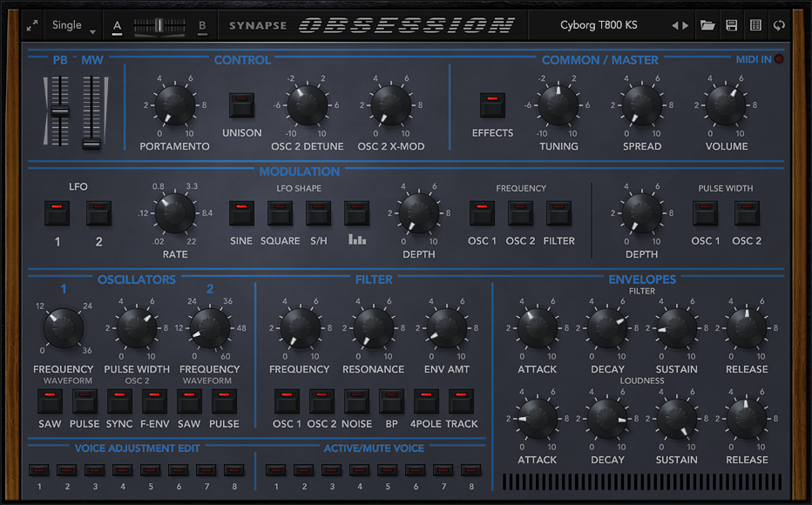Viewport: 812px width, 505px height.
Task: Enable the oscillator SYNC switch
Action: click(x=119, y=401)
